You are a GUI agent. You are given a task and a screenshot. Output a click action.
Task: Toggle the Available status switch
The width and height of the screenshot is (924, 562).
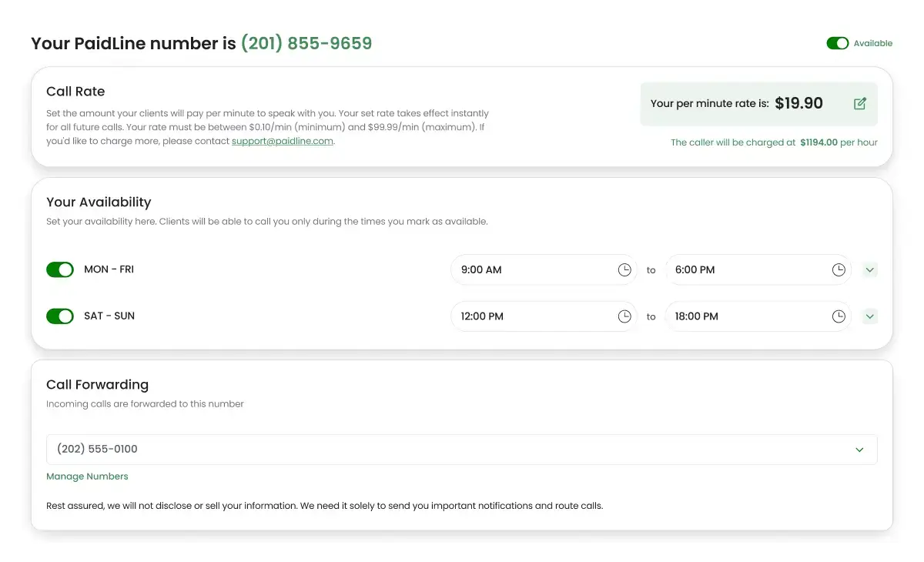coord(837,43)
